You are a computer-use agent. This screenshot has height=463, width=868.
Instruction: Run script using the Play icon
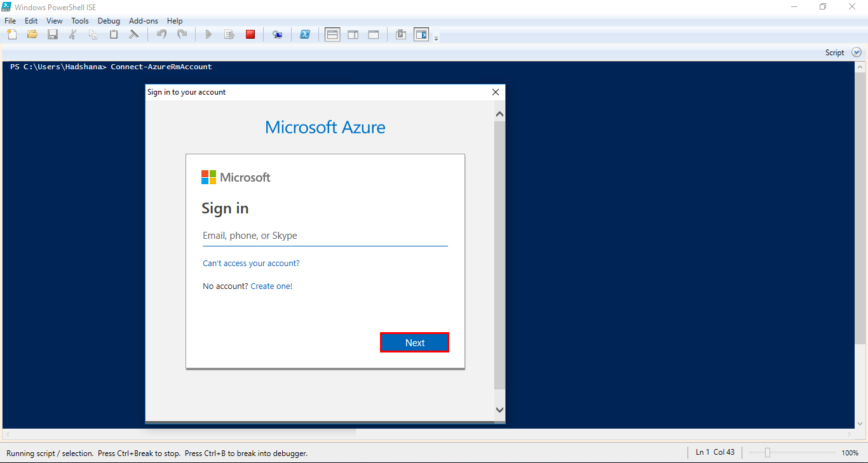[208, 34]
